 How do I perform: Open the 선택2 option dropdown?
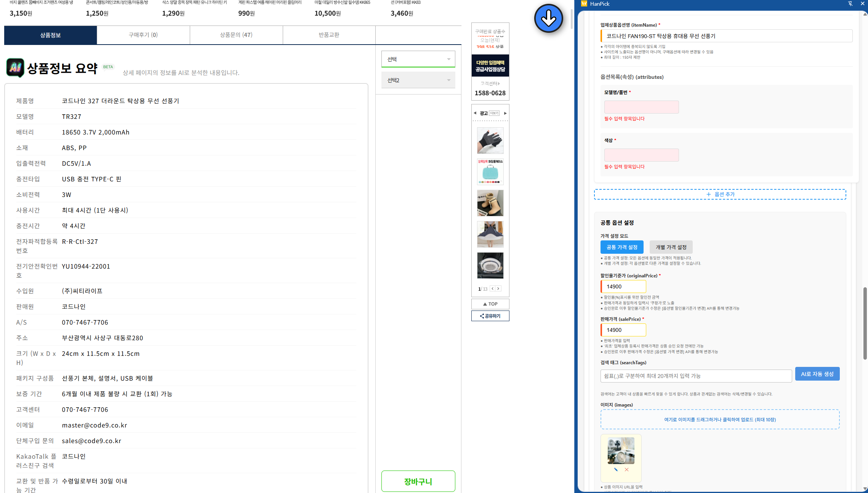(418, 80)
